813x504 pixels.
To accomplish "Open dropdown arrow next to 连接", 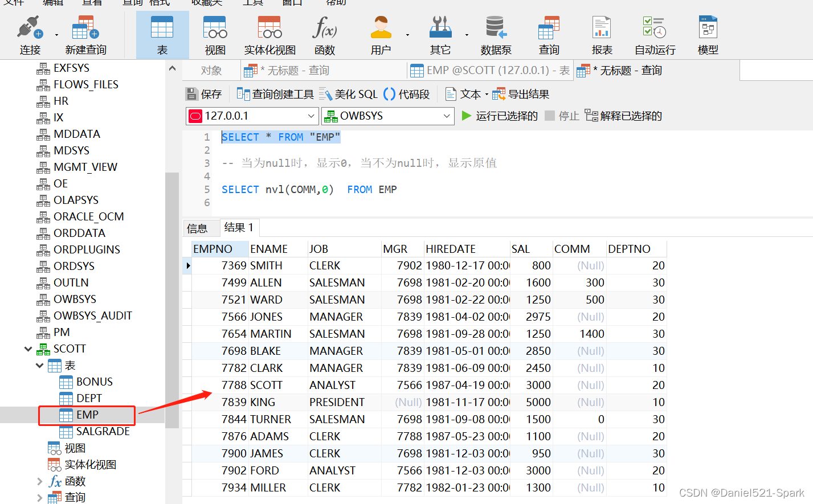I will pyautogui.click(x=56, y=35).
